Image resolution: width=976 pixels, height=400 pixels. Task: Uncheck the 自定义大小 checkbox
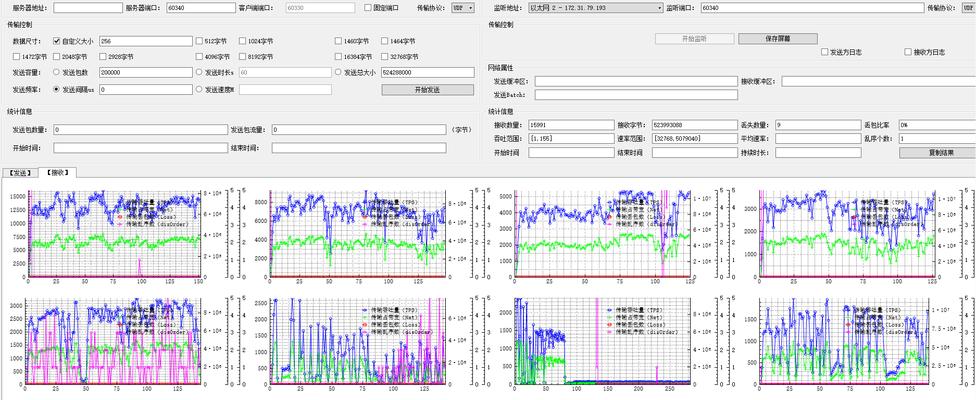click(57, 41)
